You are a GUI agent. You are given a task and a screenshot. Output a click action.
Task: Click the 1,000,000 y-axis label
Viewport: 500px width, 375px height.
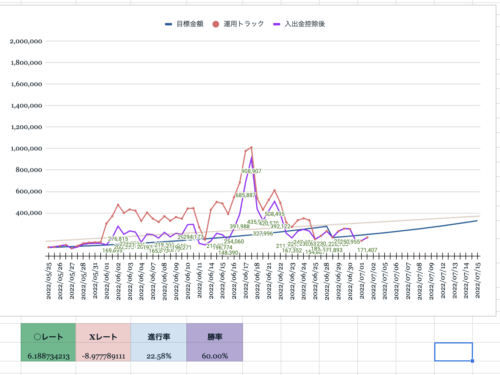click(26, 148)
